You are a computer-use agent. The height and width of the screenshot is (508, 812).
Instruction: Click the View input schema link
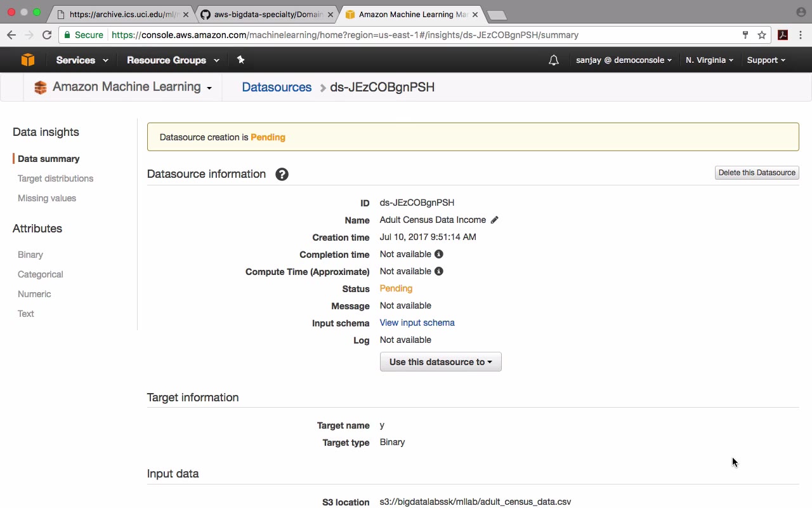click(x=417, y=323)
